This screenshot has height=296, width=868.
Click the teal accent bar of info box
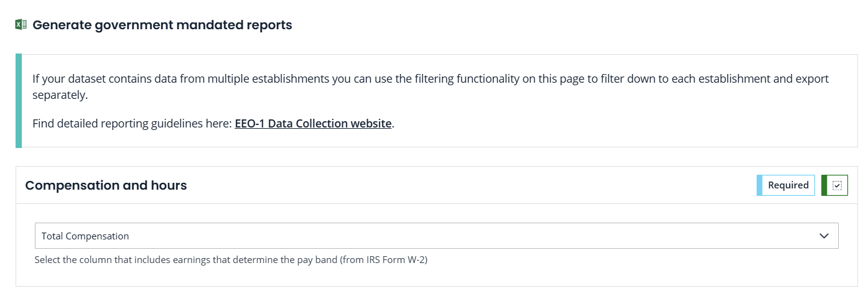tap(19, 101)
